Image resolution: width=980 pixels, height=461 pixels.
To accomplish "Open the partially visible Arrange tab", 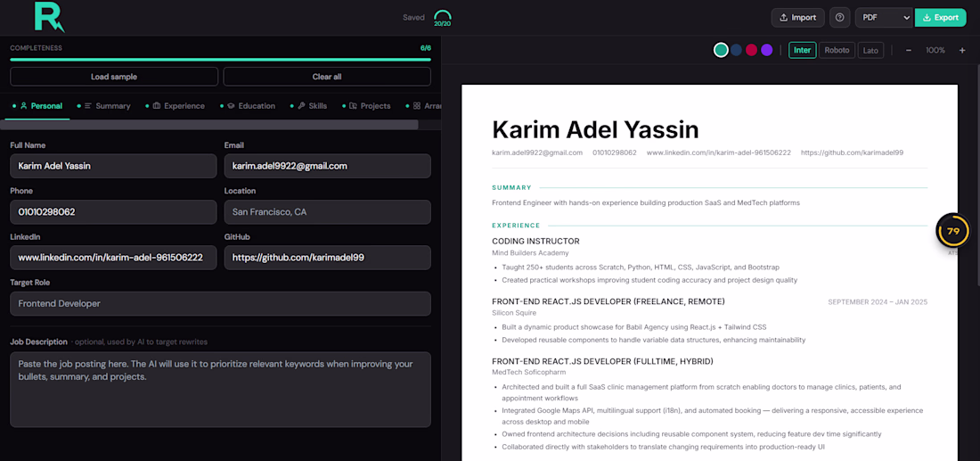I will pyautogui.click(x=422, y=106).
